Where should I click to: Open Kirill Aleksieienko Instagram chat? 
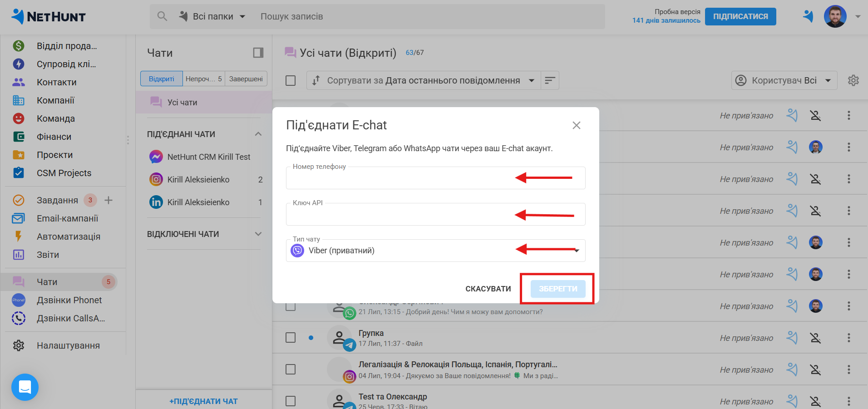pyautogui.click(x=198, y=180)
